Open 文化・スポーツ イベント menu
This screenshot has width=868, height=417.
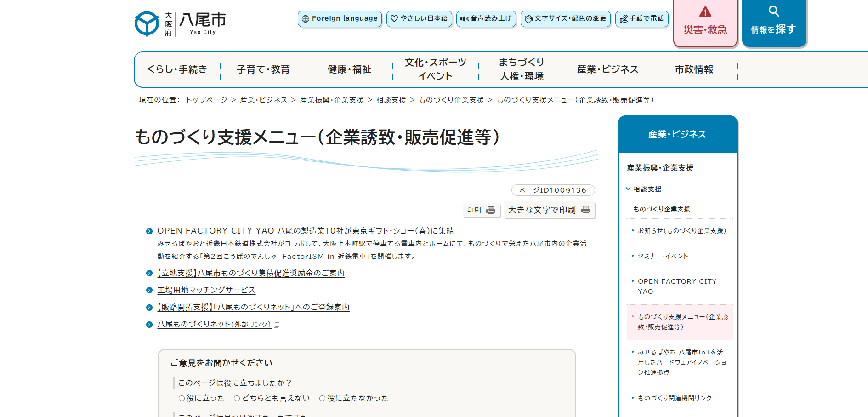click(436, 69)
